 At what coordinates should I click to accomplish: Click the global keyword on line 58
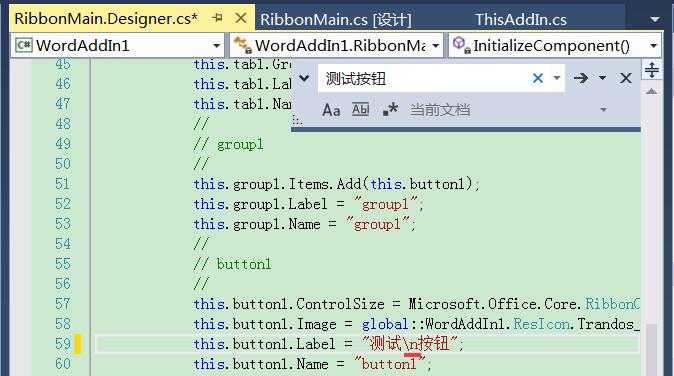click(x=385, y=324)
